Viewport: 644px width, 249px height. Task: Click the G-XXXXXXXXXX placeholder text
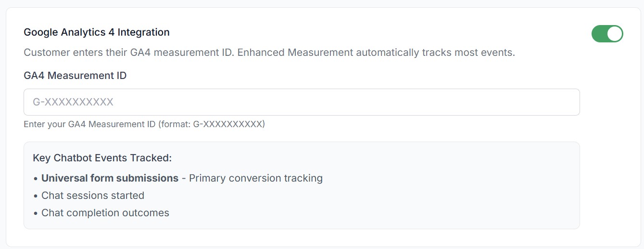coord(73,102)
